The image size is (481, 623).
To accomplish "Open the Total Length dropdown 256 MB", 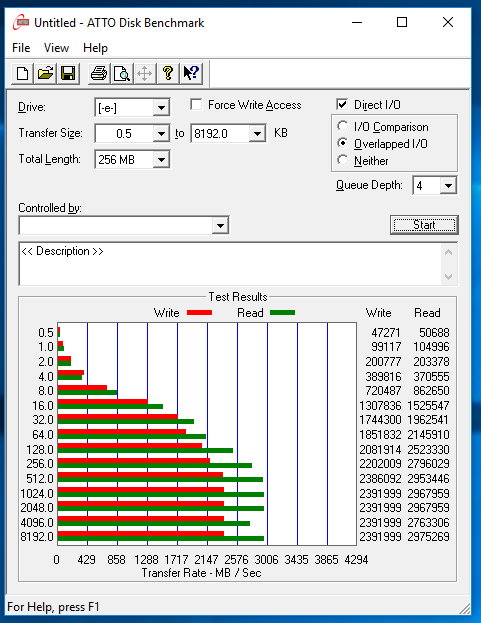I will point(161,160).
